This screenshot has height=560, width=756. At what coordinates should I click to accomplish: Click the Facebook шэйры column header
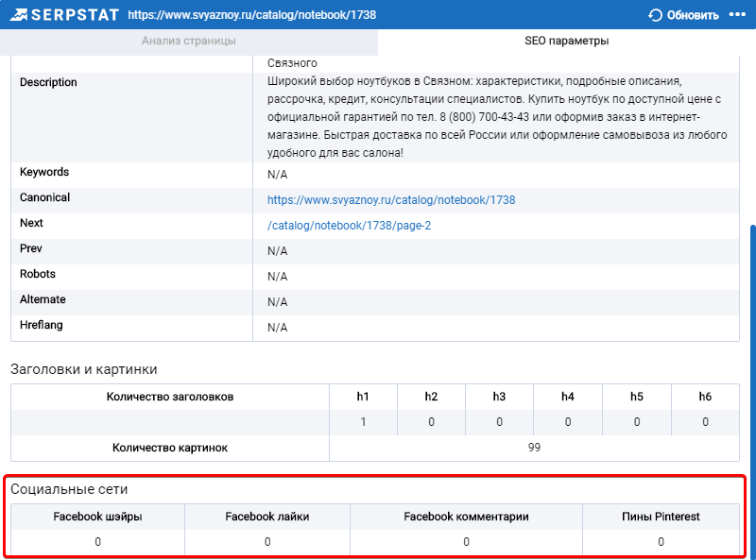[x=97, y=518]
